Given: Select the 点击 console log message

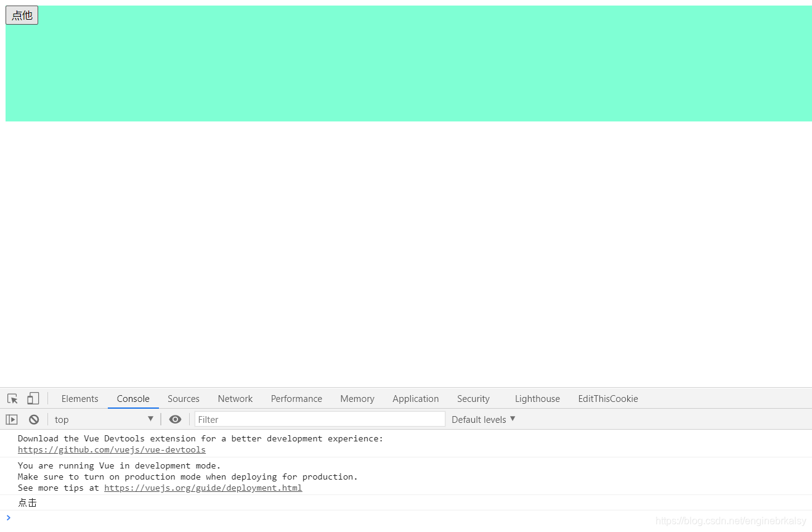Looking at the screenshot, I should coord(27,503).
